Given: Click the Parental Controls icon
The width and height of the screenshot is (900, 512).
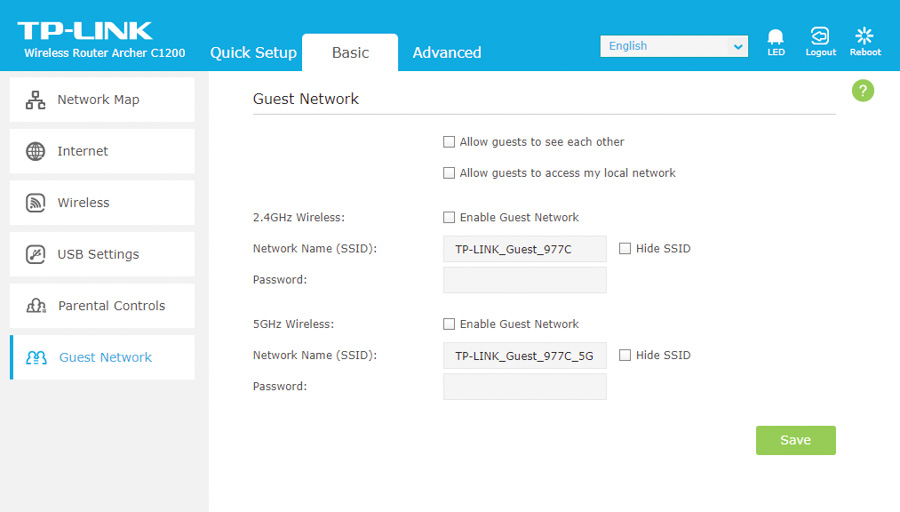Looking at the screenshot, I should click(x=36, y=306).
